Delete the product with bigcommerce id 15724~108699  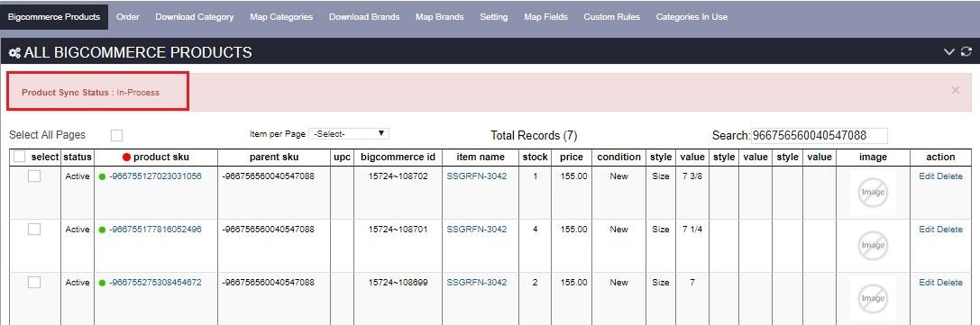point(950,283)
